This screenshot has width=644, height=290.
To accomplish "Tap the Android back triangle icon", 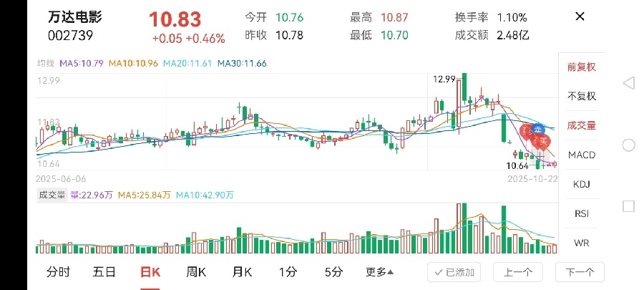I will [x=628, y=83].
